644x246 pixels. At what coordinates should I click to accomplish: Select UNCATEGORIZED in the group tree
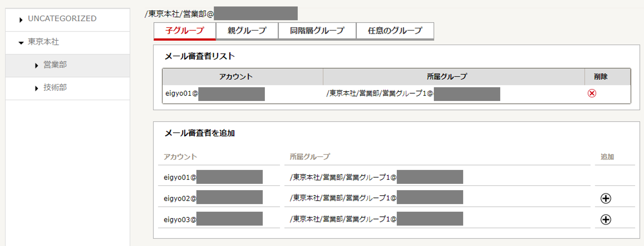coord(62,18)
